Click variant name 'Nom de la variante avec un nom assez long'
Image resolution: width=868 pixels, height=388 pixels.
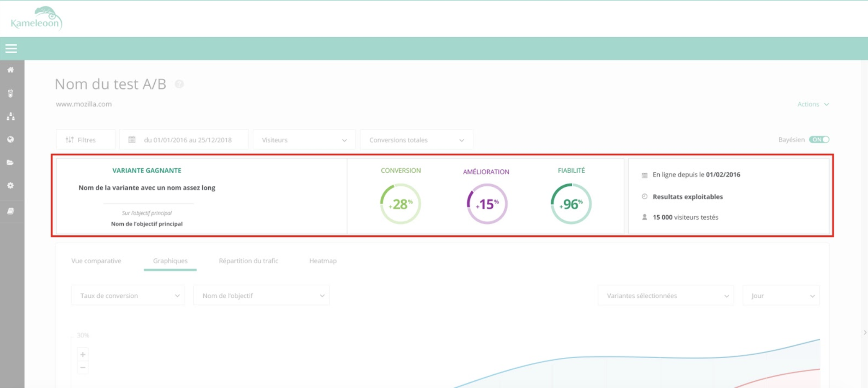pyautogui.click(x=147, y=188)
